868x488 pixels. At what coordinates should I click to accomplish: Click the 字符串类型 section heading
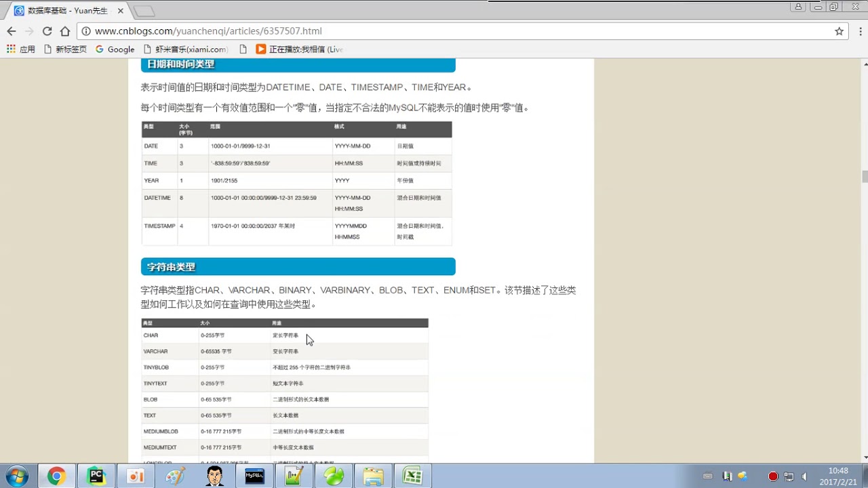(x=298, y=267)
